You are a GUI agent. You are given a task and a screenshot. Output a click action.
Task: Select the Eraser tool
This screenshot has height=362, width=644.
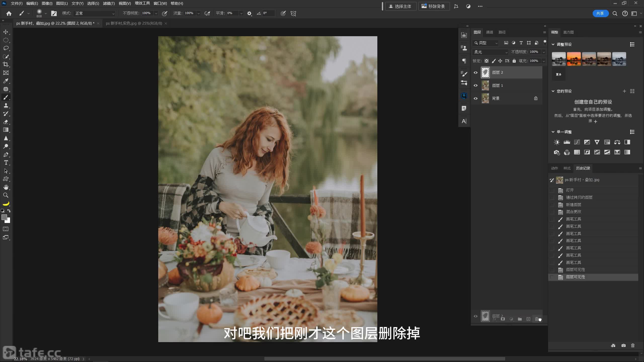tap(6, 122)
